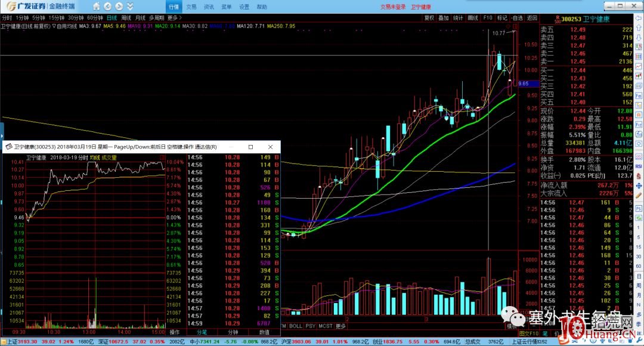The image size is (644, 346).
Task: Select the MCST indicator tab
Action: pos(326,326)
